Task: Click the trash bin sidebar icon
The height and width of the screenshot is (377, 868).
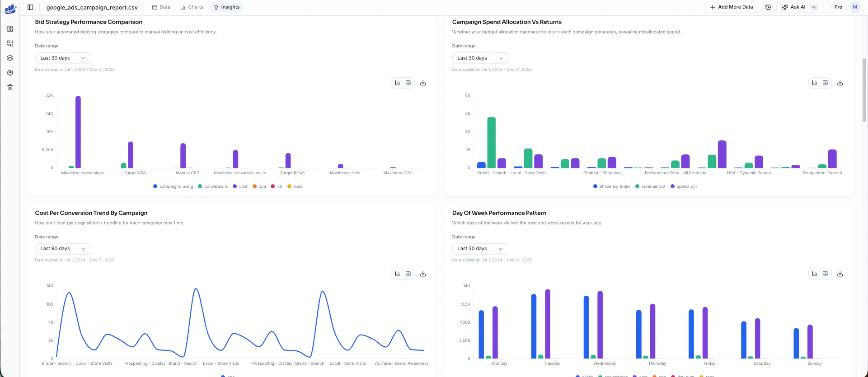Action: coord(10,87)
